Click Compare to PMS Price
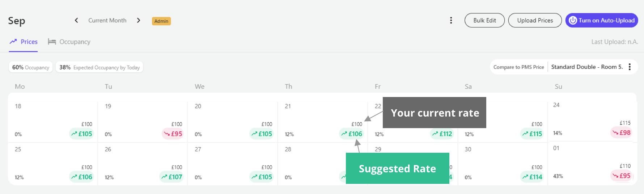 (x=518, y=67)
